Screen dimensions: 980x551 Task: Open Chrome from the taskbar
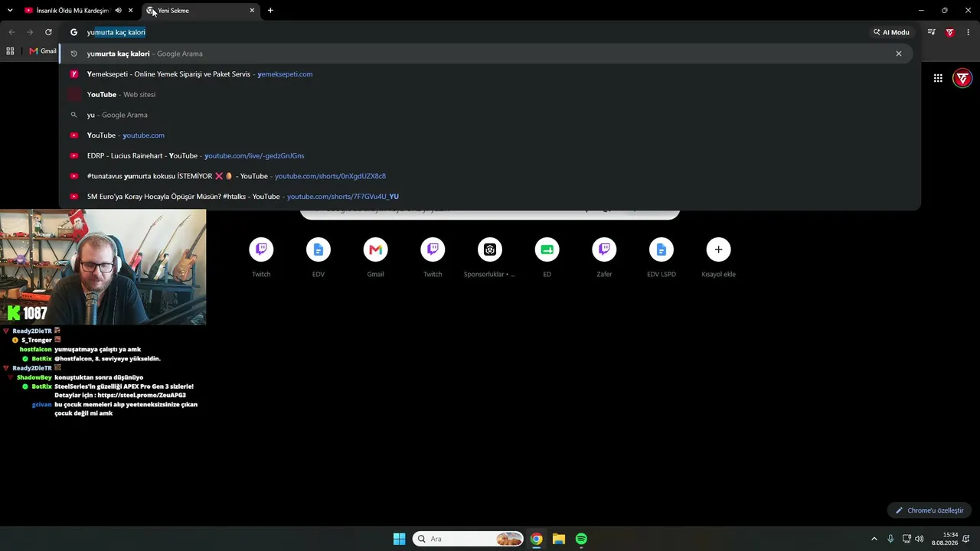pyautogui.click(x=537, y=539)
